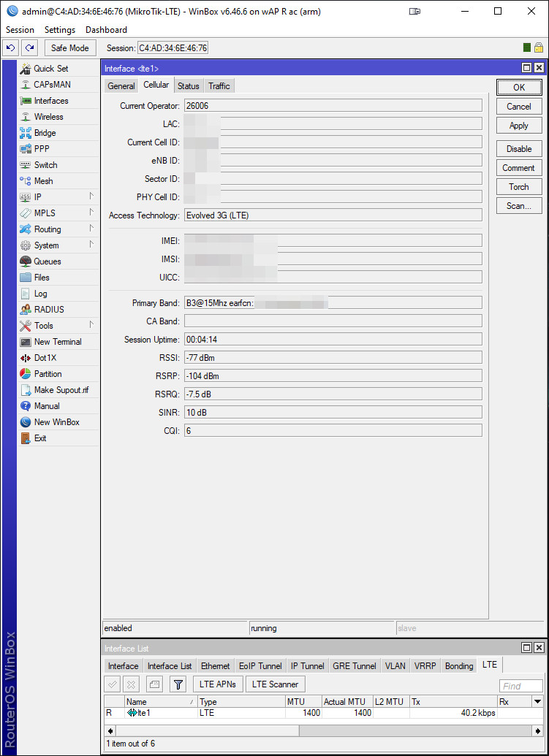
Task: Open the Partition menu icon
Action: [x=25, y=374]
